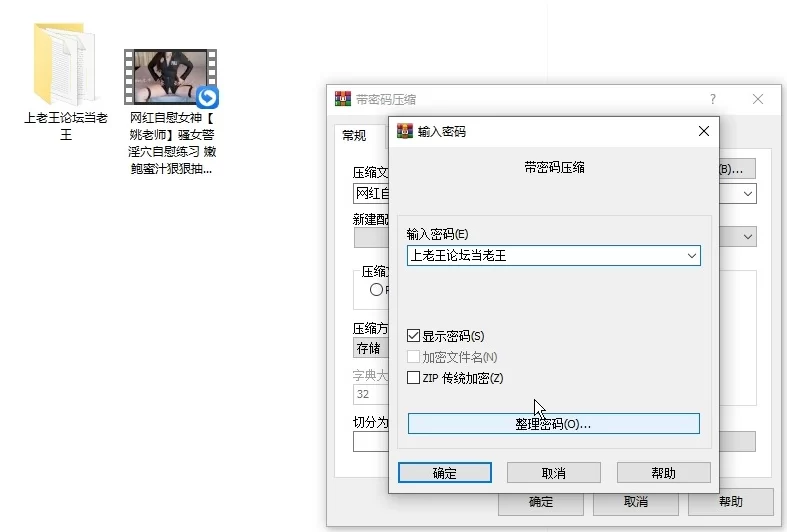The width and height of the screenshot is (787, 532).
Task: Click 取消 in the password dialog
Action: [x=553, y=473]
